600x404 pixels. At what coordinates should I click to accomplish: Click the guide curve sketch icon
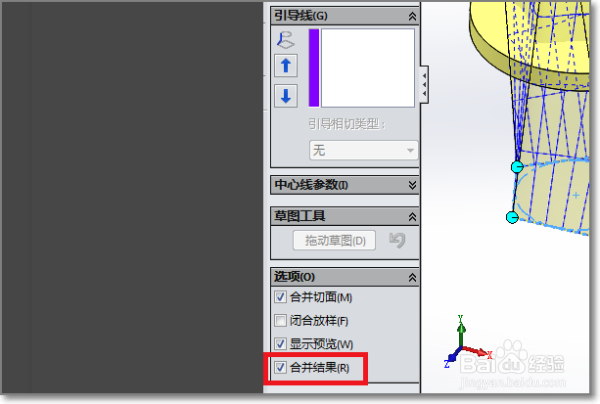point(285,40)
